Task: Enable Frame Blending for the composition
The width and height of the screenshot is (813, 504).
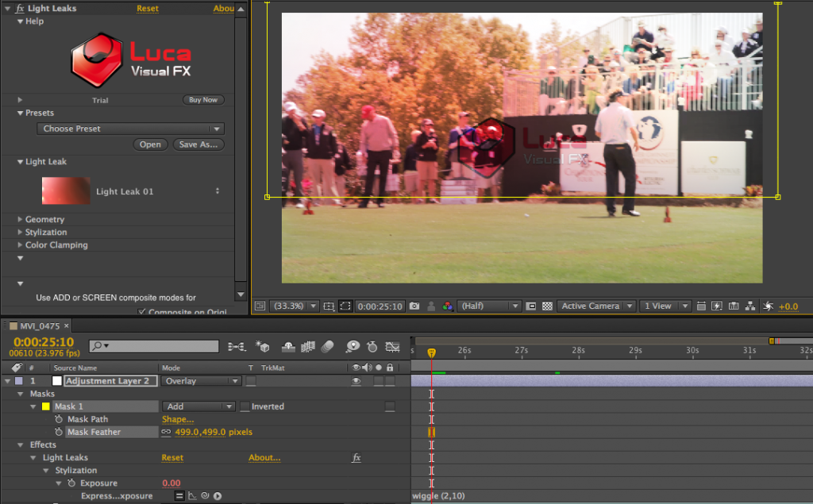Action: tap(307, 346)
